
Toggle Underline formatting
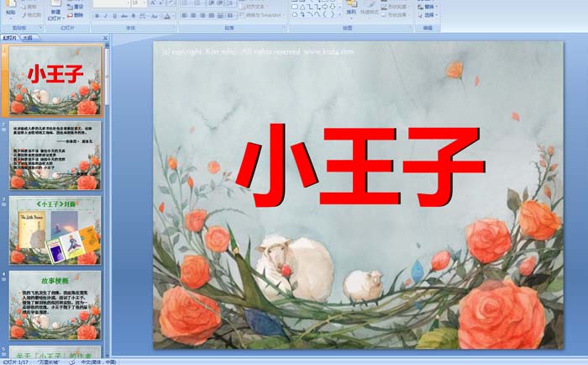coord(115,15)
